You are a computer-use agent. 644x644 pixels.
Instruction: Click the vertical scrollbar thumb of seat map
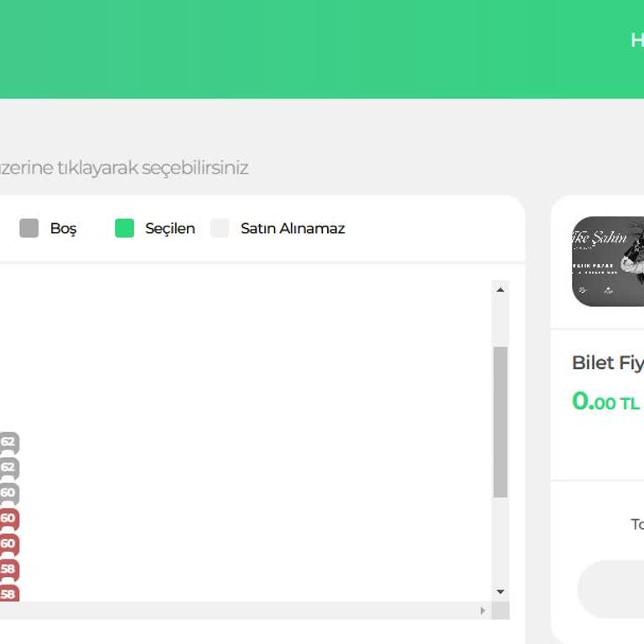coord(501,423)
